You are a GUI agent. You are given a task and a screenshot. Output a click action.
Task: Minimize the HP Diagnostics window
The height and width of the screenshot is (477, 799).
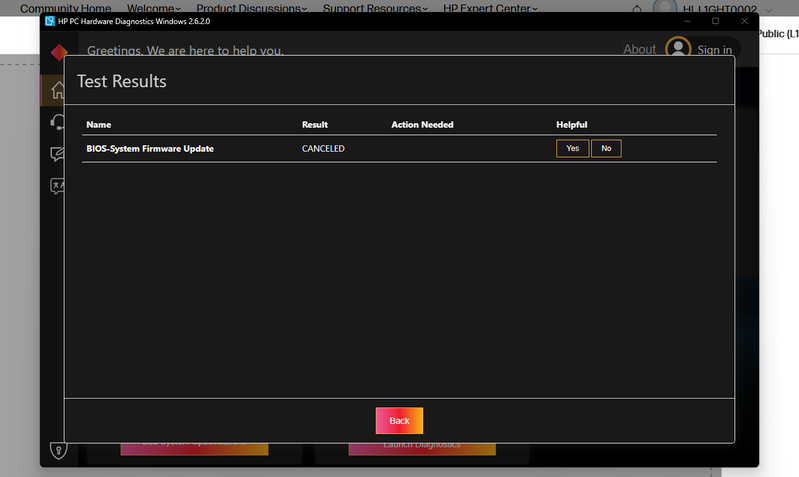pyautogui.click(x=687, y=21)
